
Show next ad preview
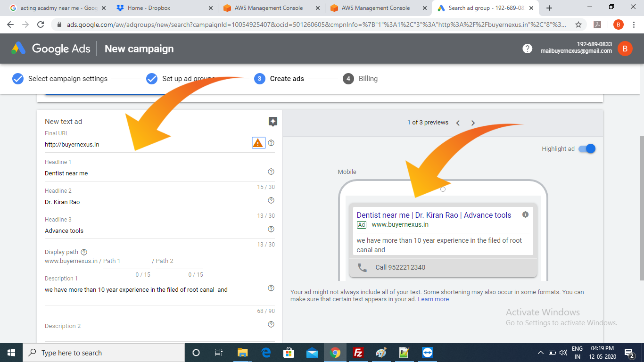point(473,123)
